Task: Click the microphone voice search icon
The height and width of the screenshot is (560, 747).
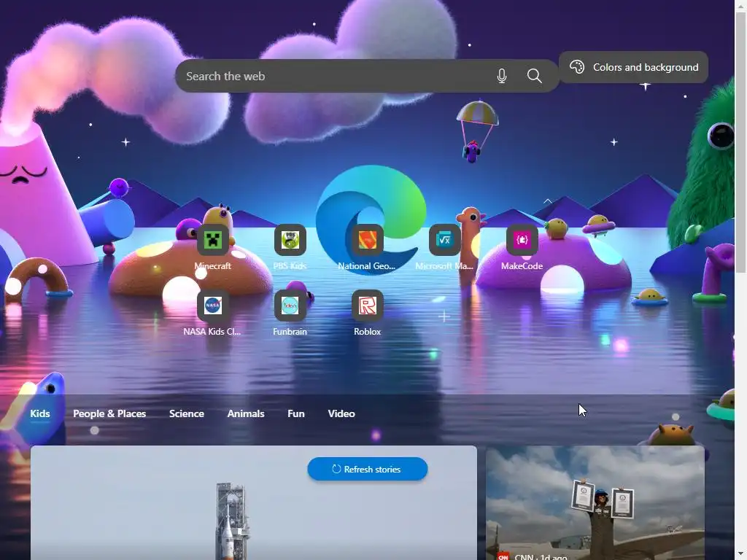Action: [x=502, y=76]
